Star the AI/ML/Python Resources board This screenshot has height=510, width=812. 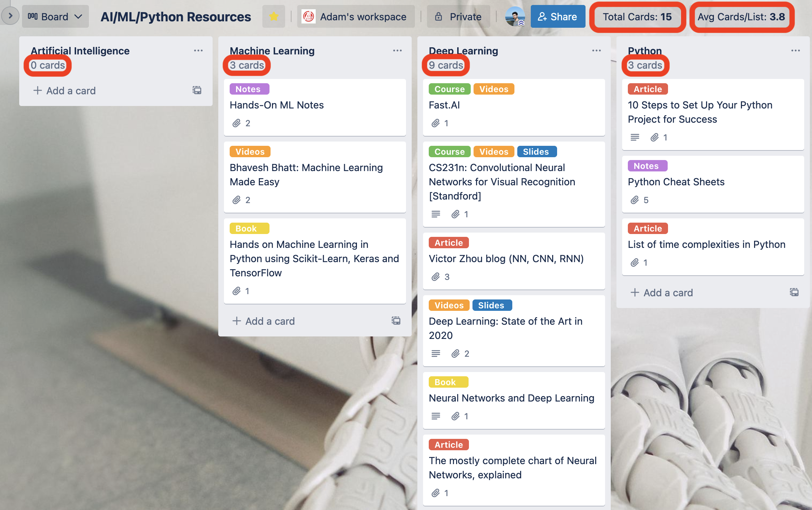click(x=273, y=16)
